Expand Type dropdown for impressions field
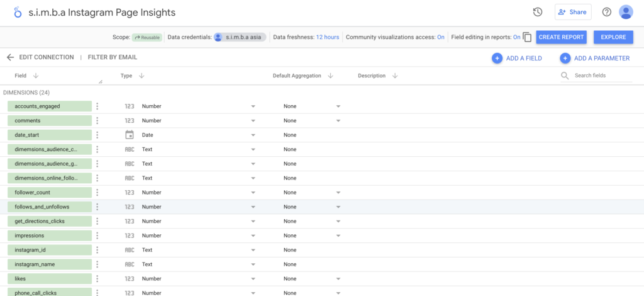Image resolution: width=644 pixels, height=296 pixels. coord(253,236)
